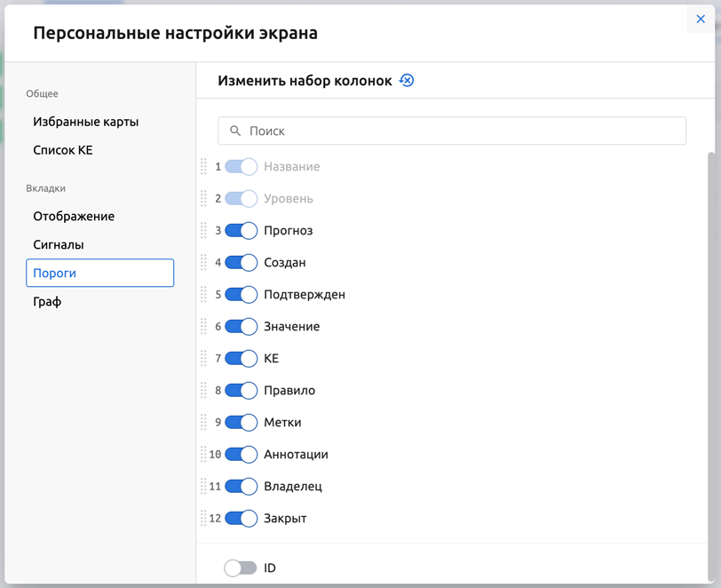Click drag handle next to Метки
Viewport: 721px width, 588px height.
(203, 423)
